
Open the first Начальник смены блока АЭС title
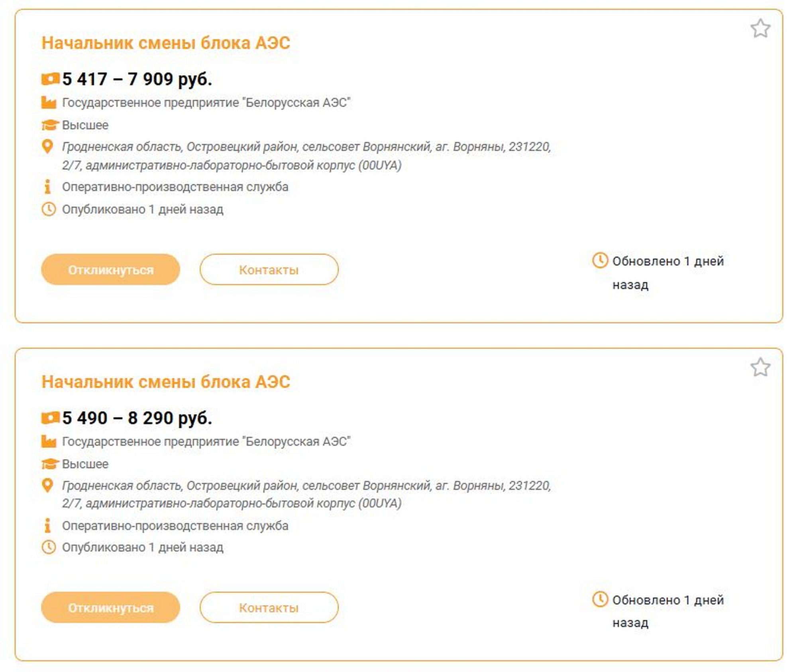point(166,43)
